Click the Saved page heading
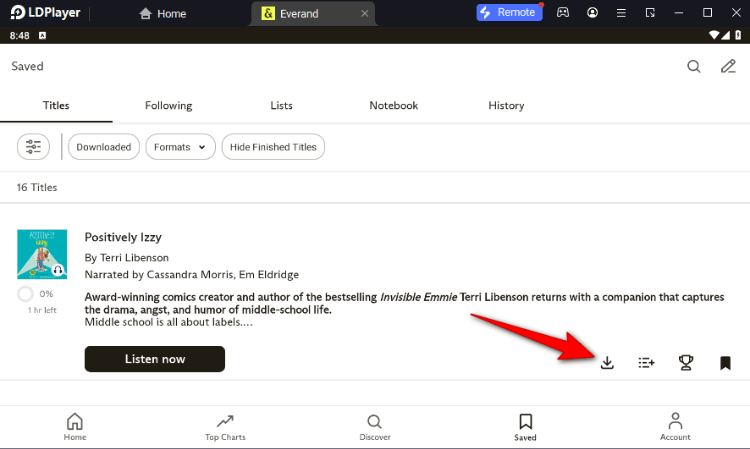This screenshot has height=449, width=750. [27, 66]
